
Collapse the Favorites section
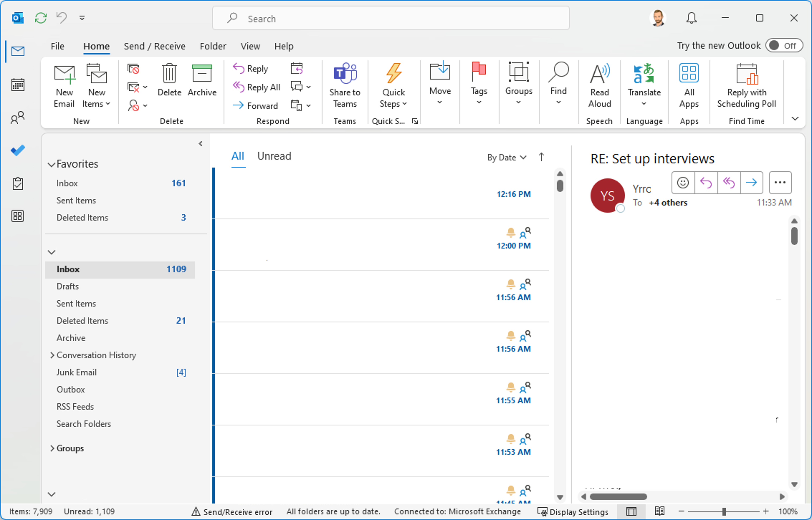(x=51, y=165)
